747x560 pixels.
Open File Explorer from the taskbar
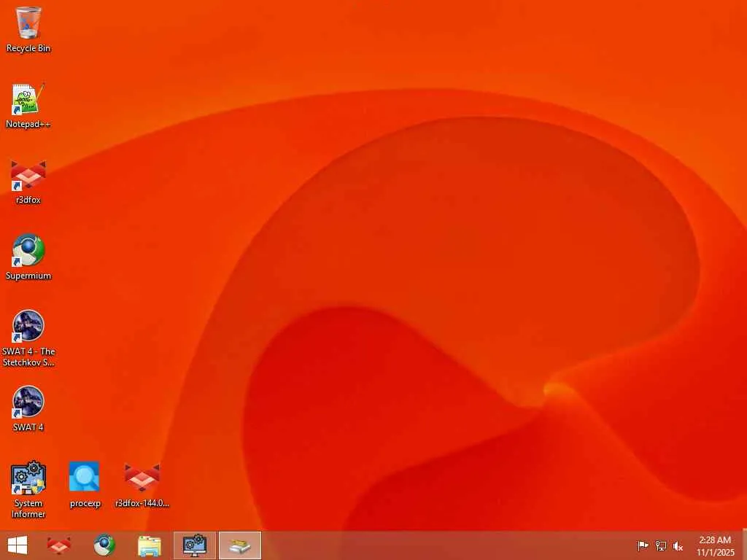149,545
